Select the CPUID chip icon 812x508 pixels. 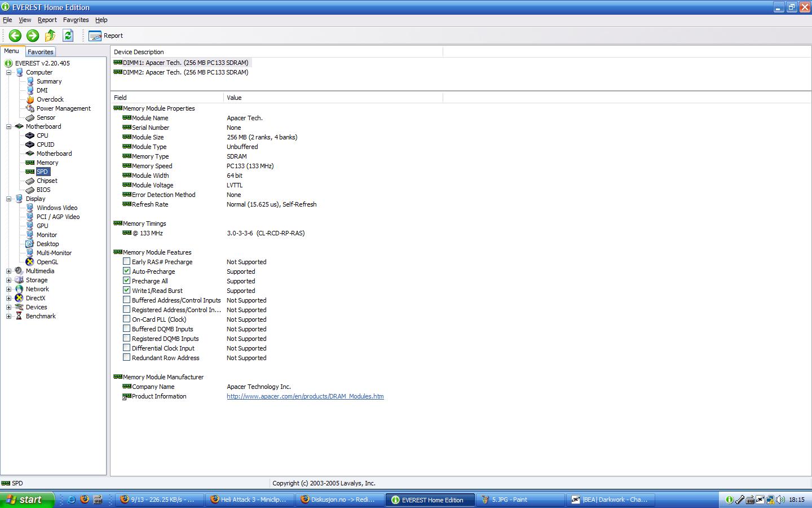click(x=30, y=144)
